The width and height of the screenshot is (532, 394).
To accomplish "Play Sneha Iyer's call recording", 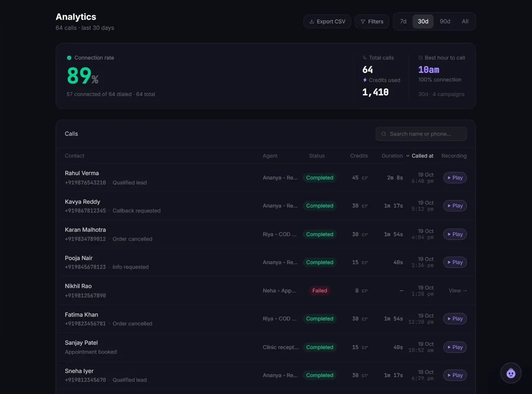I will (x=455, y=375).
